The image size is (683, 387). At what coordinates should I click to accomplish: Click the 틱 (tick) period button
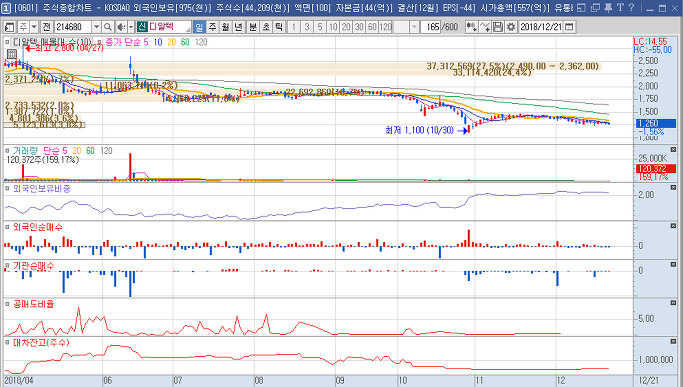coord(279,27)
